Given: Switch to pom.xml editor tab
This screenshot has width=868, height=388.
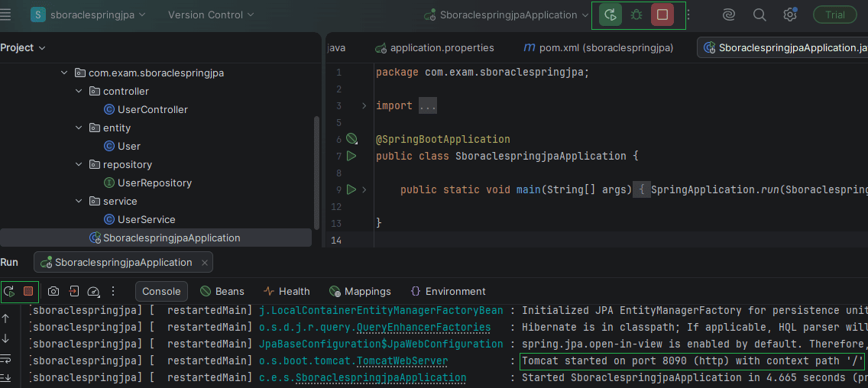Looking at the screenshot, I should click(x=598, y=48).
